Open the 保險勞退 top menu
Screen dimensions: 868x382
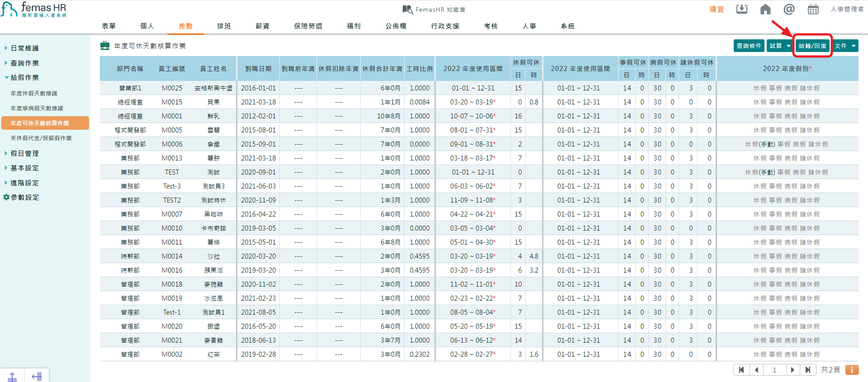coord(308,26)
